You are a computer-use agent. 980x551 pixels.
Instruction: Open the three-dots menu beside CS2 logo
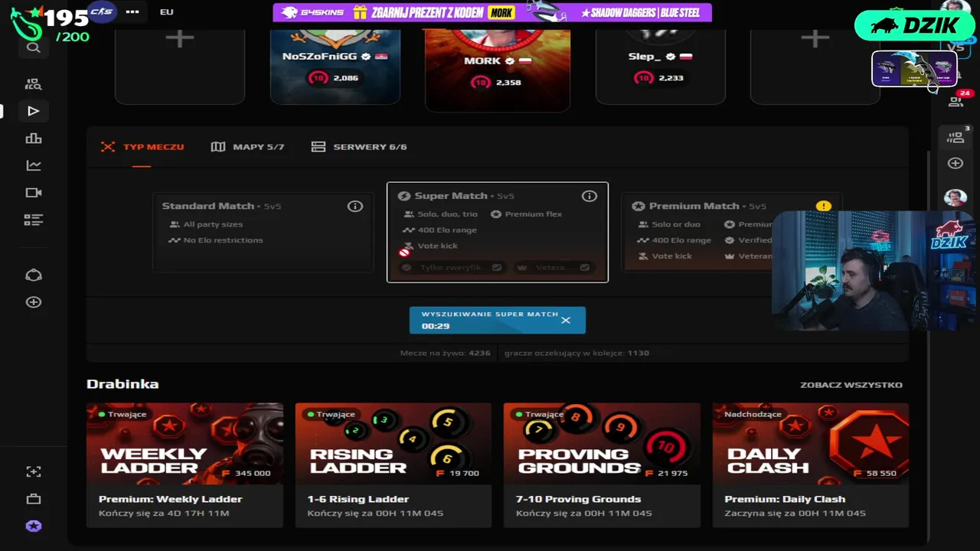click(x=132, y=12)
